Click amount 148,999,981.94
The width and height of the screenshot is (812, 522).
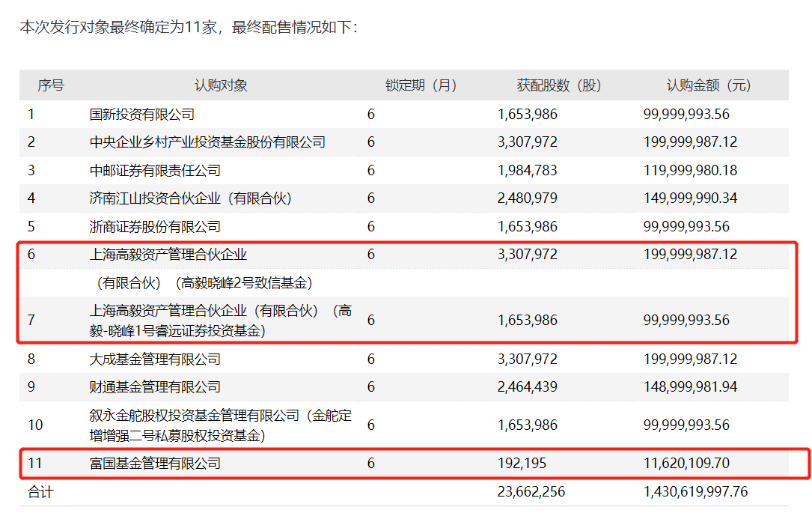[690, 386]
